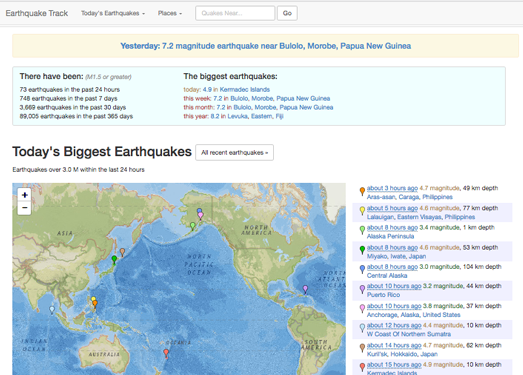This screenshot has height=375, width=523.
Task: Click the purple Puerto Rico map pin
Action: click(305, 289)
